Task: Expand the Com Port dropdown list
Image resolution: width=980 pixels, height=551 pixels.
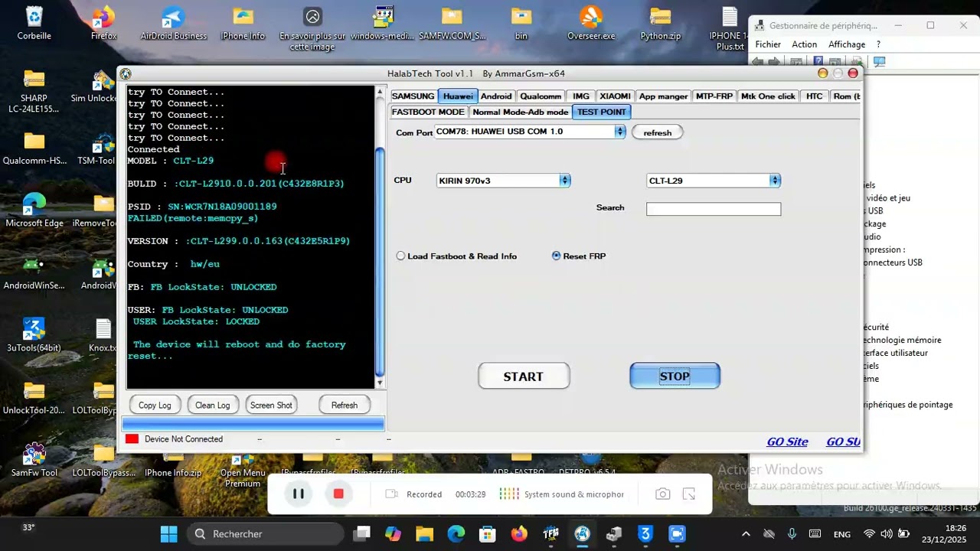Action: pos(620,132)
